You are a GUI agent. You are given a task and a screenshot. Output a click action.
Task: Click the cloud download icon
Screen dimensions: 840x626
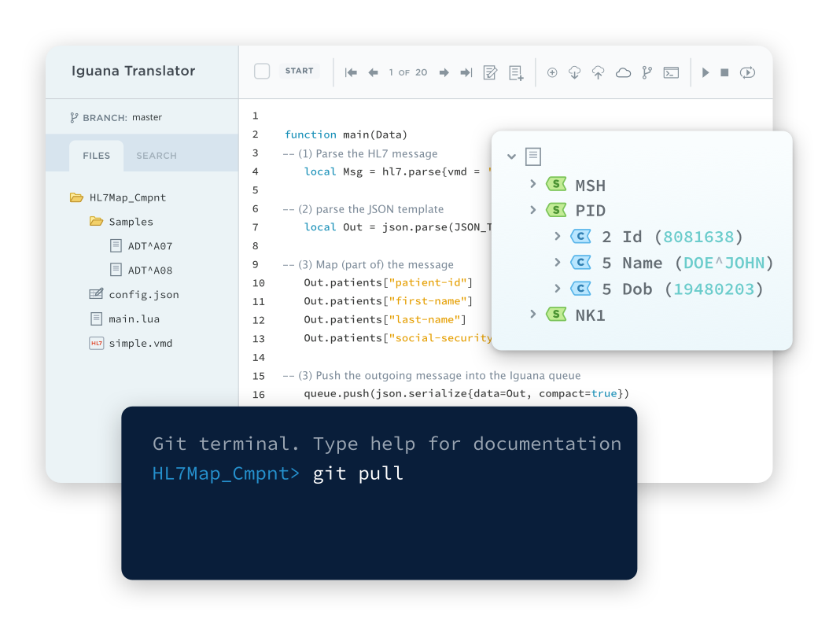[575, 72]
